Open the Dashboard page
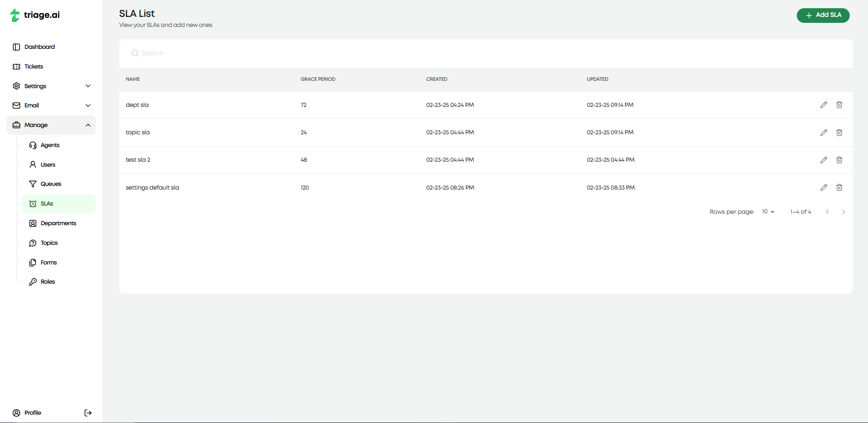Screen dimensions: 868x423 tap(39, 47)
